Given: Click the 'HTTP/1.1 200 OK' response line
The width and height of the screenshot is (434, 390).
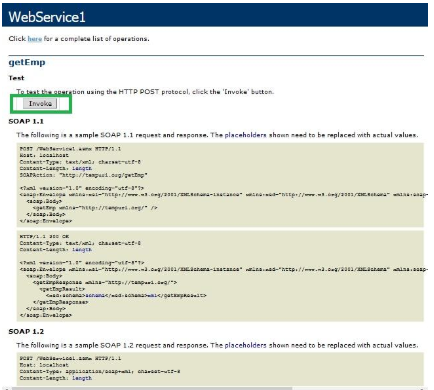Looking at the screenshot, I should (44, 236).
